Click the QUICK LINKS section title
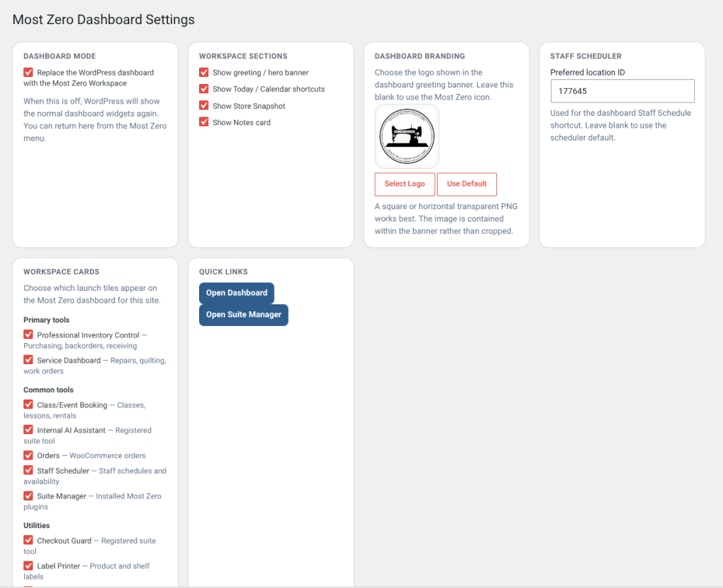The height and width of the screenshot is (588, 723). point(223,272)
